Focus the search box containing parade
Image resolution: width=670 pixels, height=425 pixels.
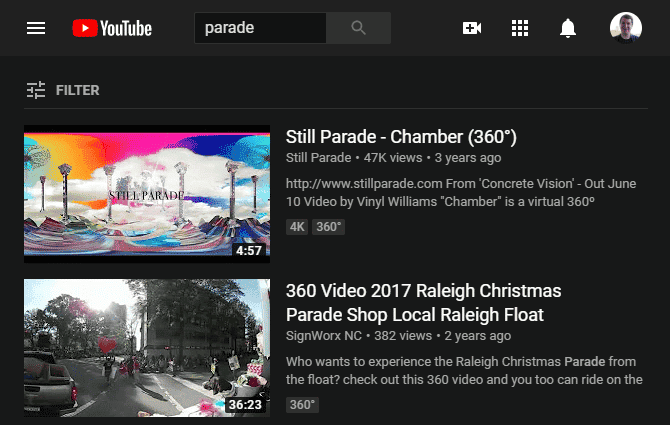click(260, 28)
